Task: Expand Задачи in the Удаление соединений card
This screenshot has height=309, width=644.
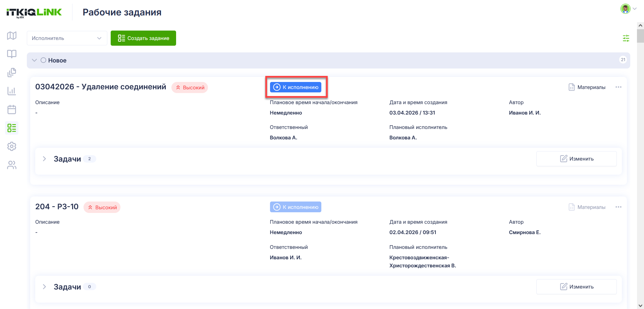Action: click(44, 159)
